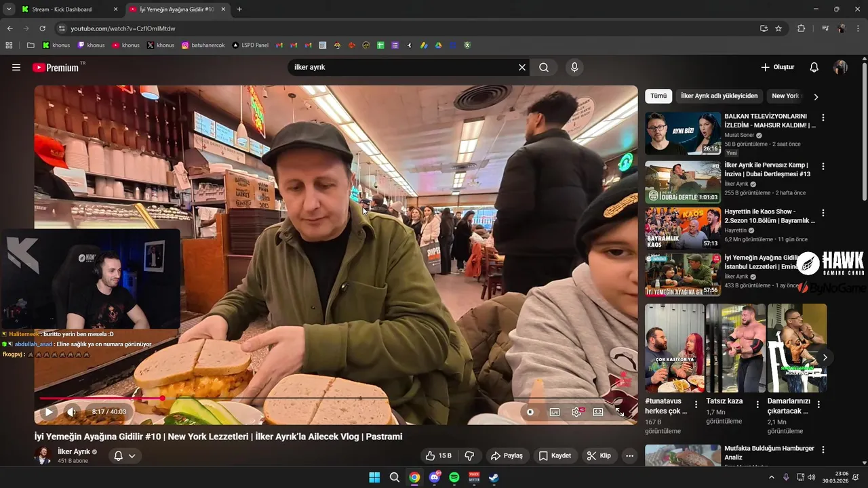Go back to previous page
The image size is (868, 488).
pyautogui.click(x=9, y=28)
